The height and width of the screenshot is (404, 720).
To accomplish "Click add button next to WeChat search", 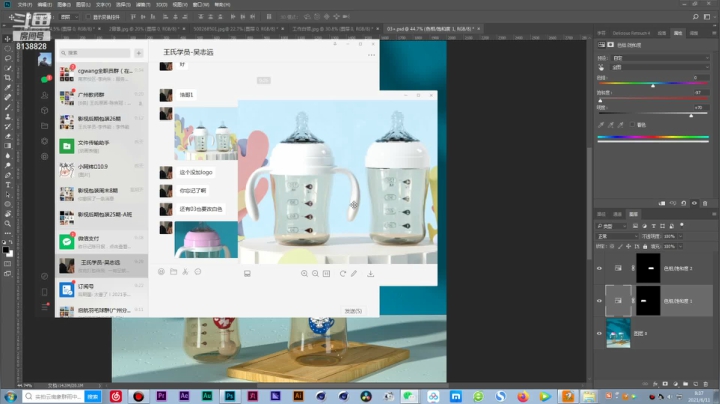I will tap(139, 53).
